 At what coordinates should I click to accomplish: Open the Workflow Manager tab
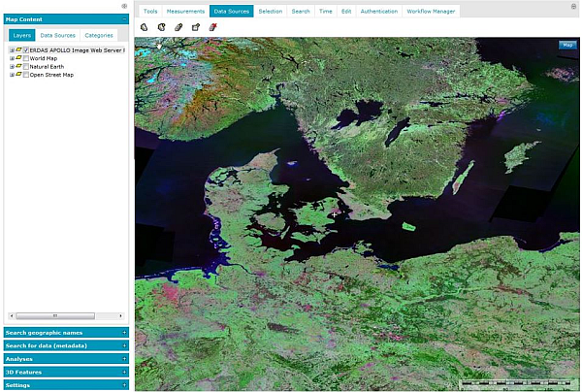click(x=431, y=11)
